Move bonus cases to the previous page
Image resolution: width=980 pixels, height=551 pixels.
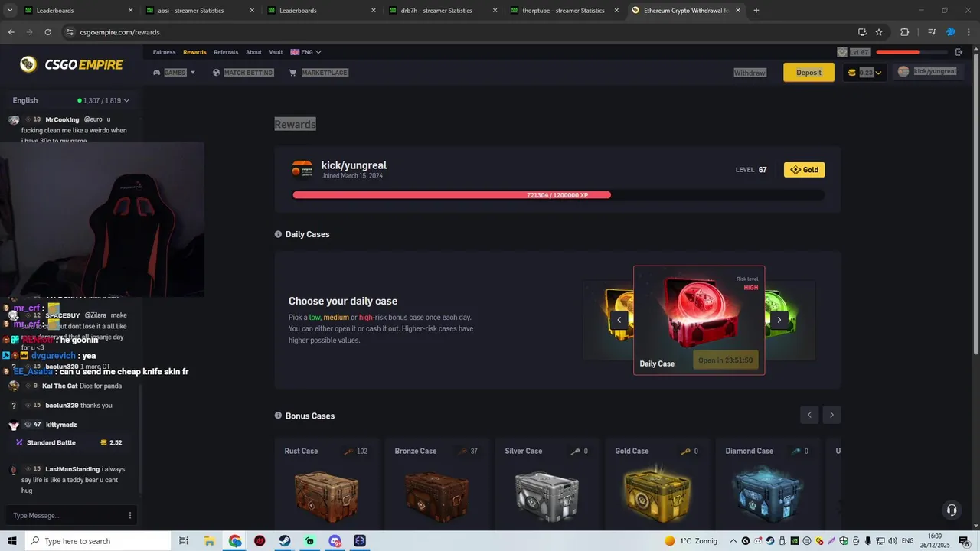(x=809, y=415)
